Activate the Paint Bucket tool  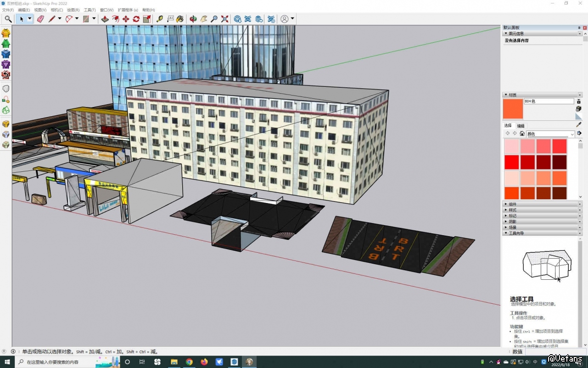(180, 19)
